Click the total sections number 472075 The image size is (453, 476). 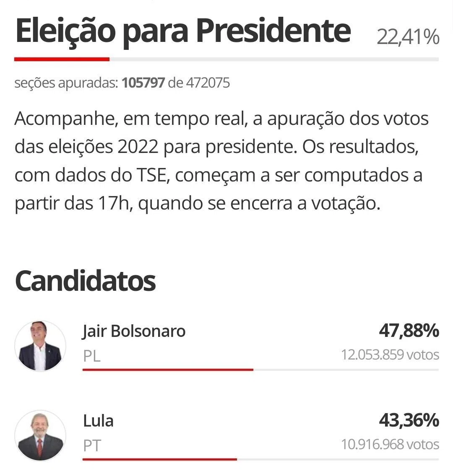(x=208, y=83)
